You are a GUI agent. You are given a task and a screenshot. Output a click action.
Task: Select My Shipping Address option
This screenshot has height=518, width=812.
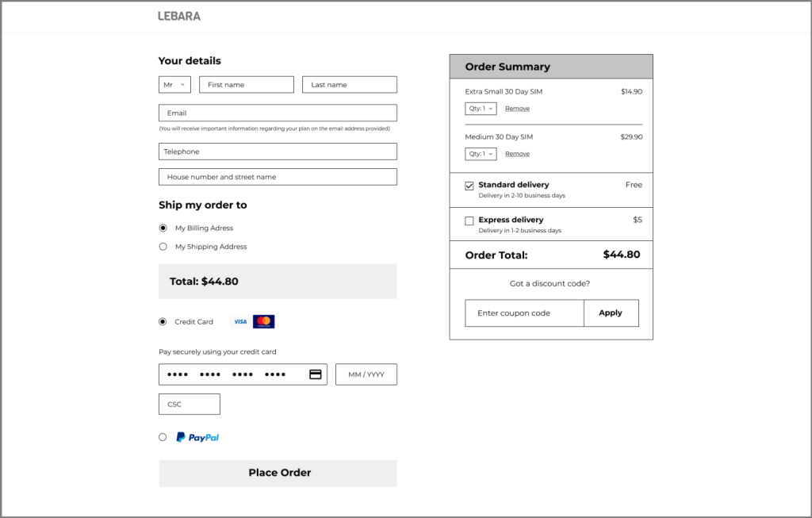click(163, 247)
